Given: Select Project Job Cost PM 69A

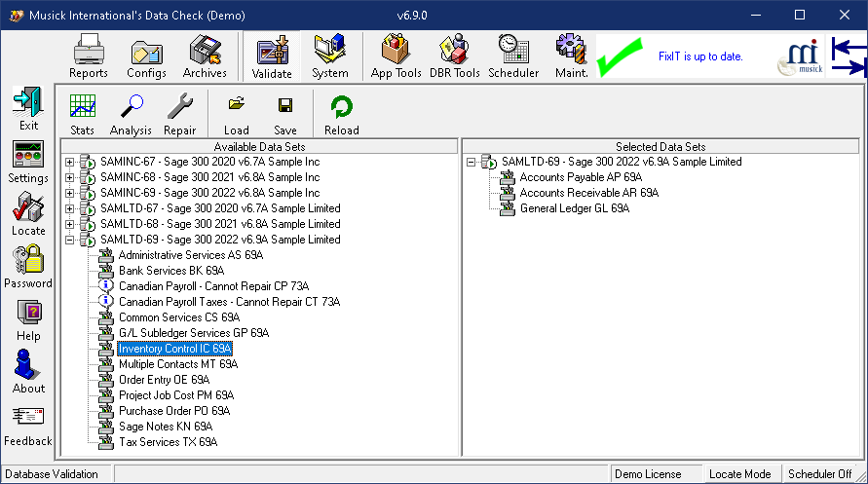Looking at the screenshot, I should (x=176, y=395).
